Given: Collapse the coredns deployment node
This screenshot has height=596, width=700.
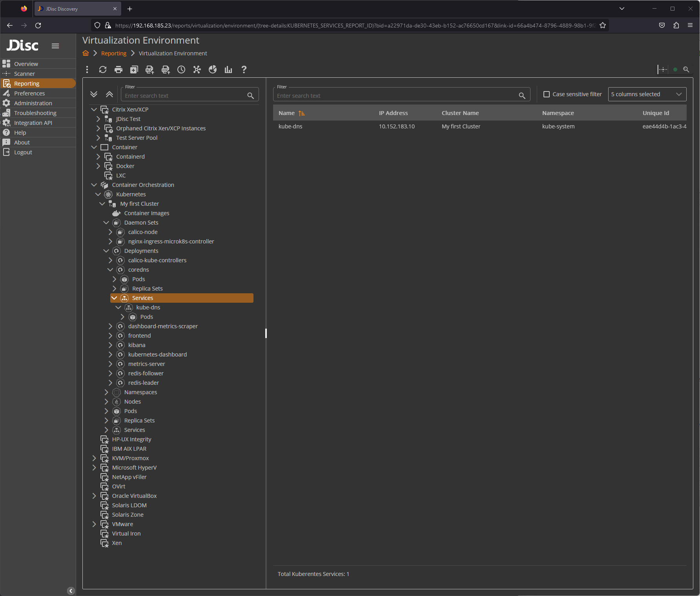Looking at the screenshot, I should [x=110, y=270].
